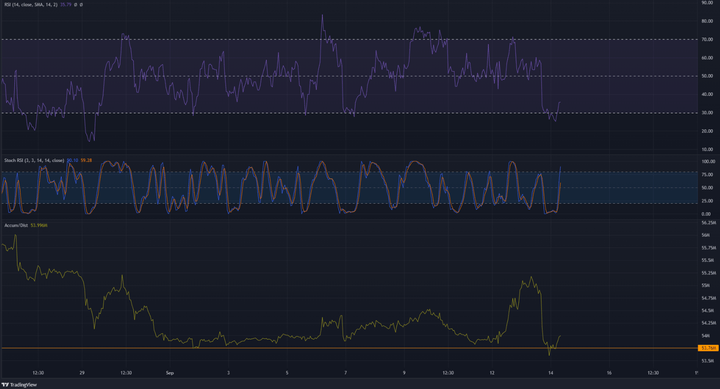Click the 7 date on time axis
The width and height of the screenshot is (720, 389).
(345, 373)
